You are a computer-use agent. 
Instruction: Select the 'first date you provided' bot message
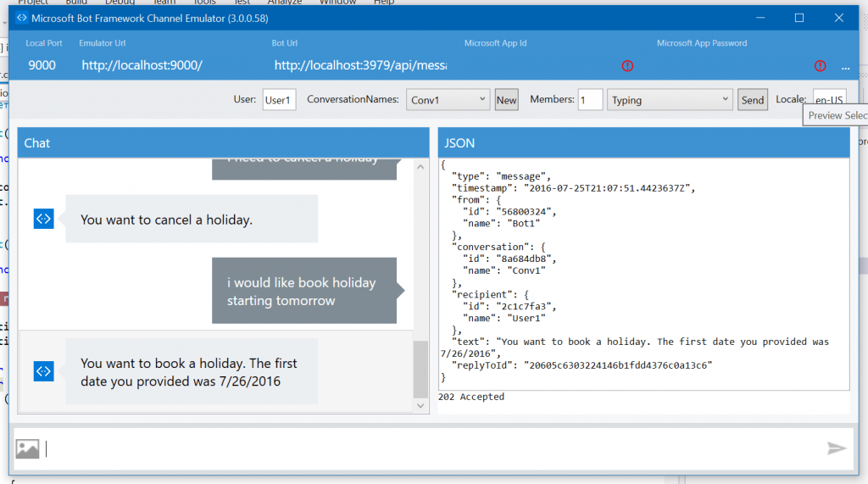[192, 371]
